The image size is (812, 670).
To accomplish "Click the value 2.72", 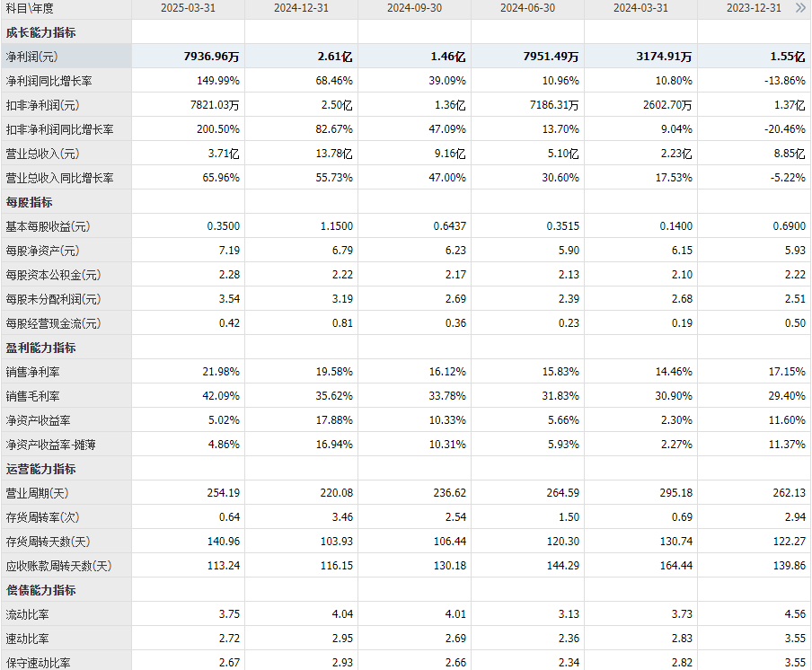I will click(x=229, y=639).
